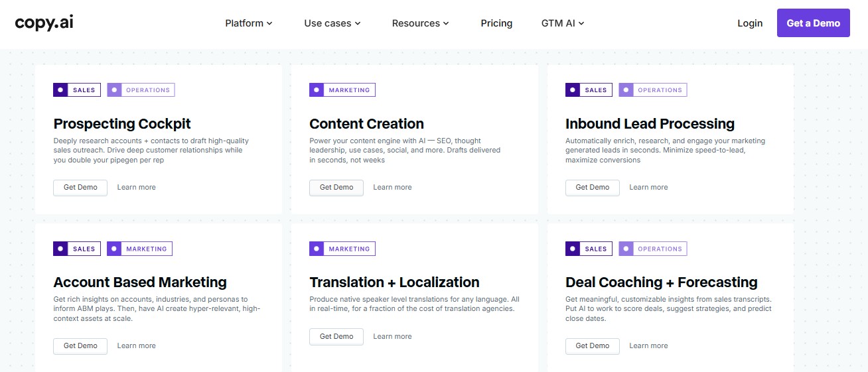Open the Use cases dropdown

332,23
